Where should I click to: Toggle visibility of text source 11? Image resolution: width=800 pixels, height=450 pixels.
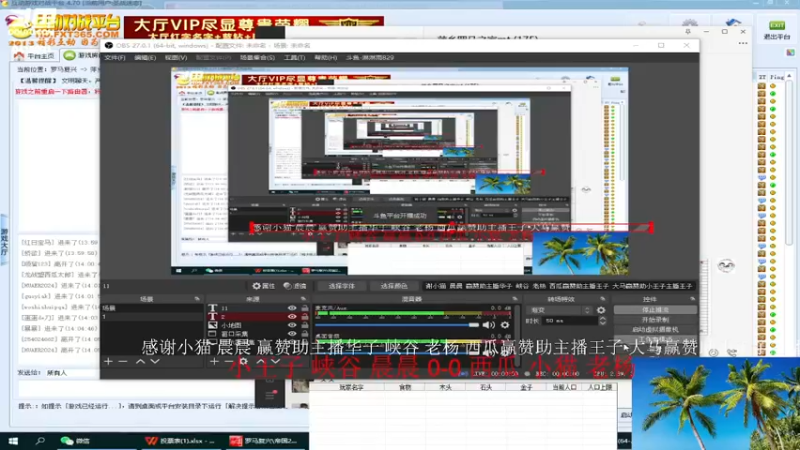point(292,308)
